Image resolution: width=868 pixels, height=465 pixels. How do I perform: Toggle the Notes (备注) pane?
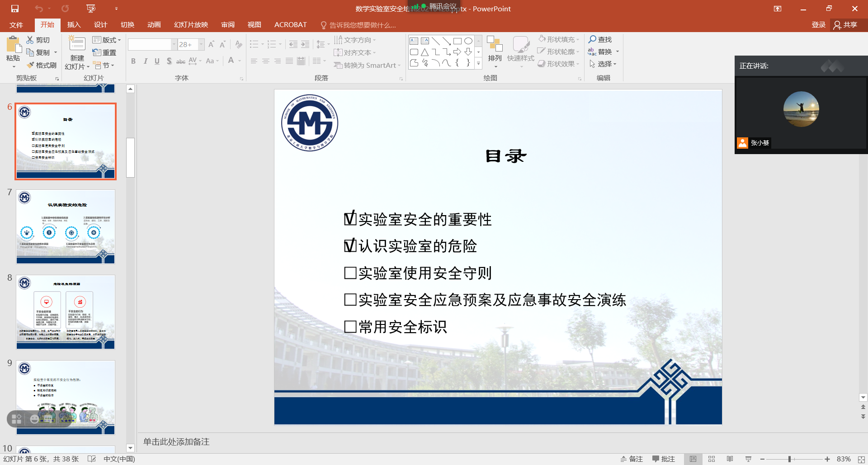pyautogui.click(x=632, y=459)
